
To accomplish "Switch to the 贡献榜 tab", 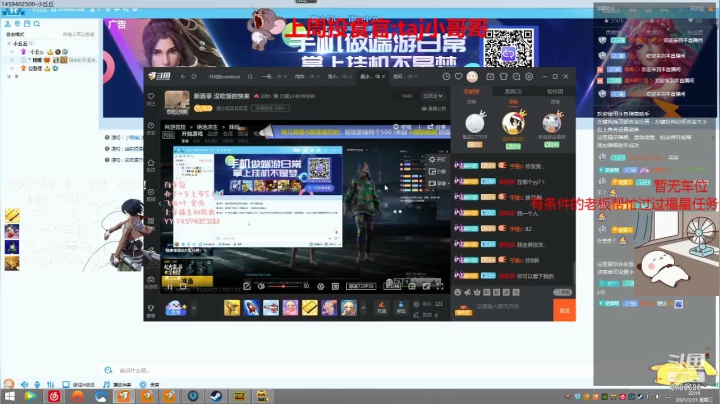I will [471, 91].
